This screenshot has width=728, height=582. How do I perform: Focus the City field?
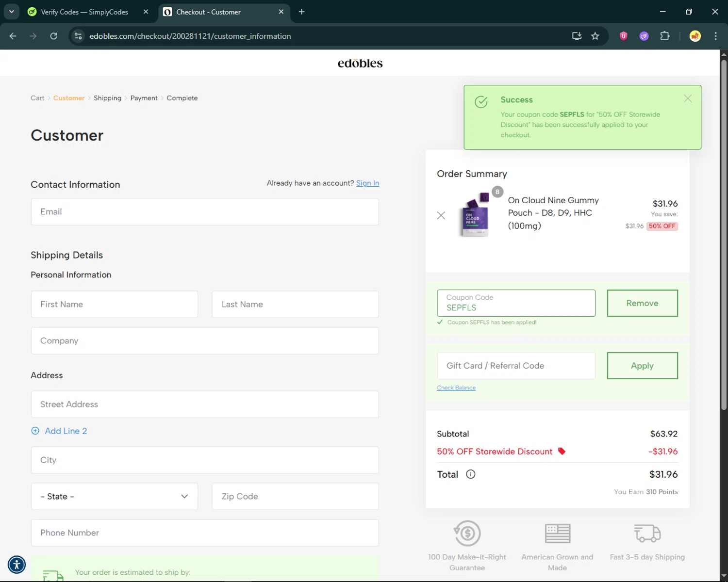205,460
